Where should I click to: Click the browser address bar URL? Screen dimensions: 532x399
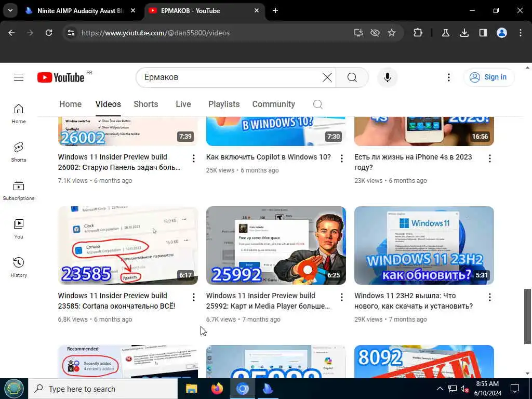pos(155,33)
